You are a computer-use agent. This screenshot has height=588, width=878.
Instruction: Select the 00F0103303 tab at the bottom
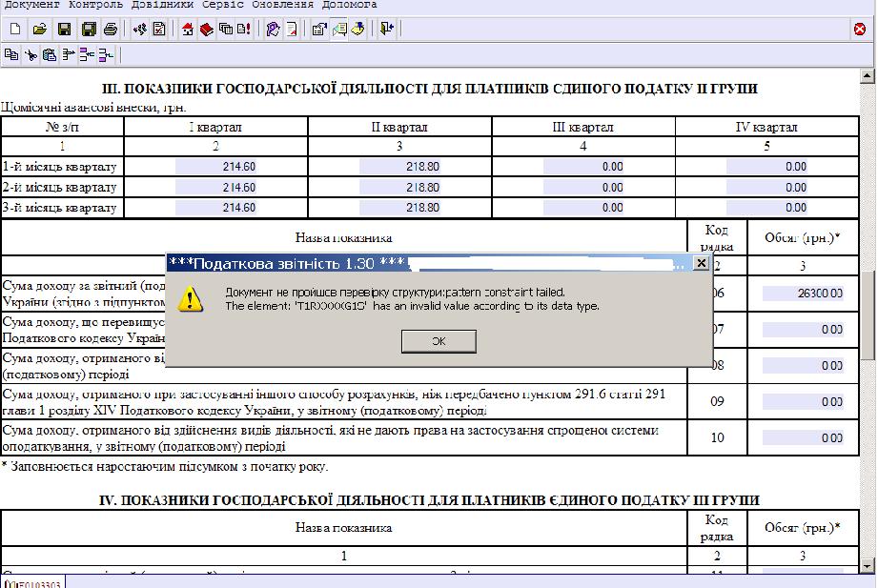tap(32, 582)
